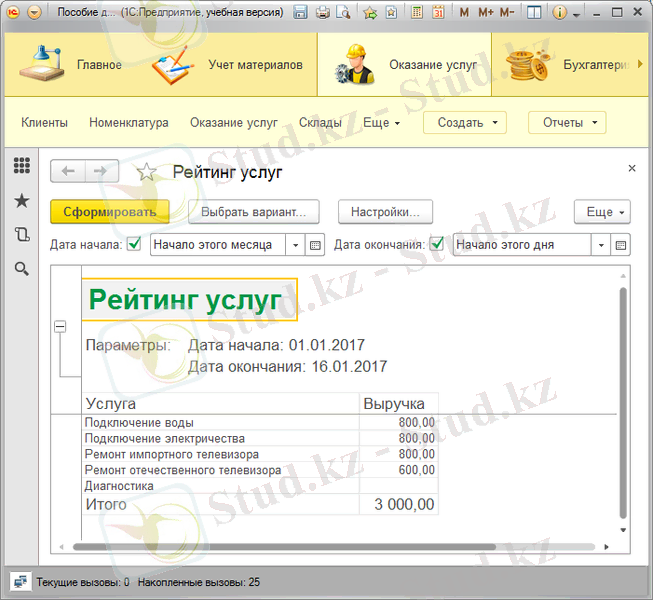This screenshot has width=653, height=600.
Task: Click the Главное desk lamp icon
Action: [42, 65]
